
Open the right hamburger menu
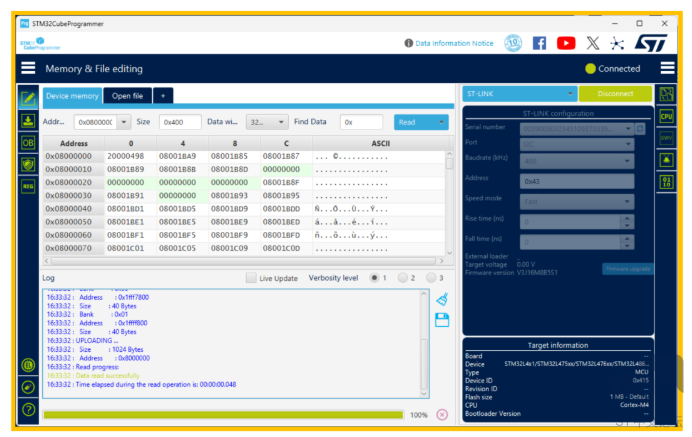coord(667,68)
